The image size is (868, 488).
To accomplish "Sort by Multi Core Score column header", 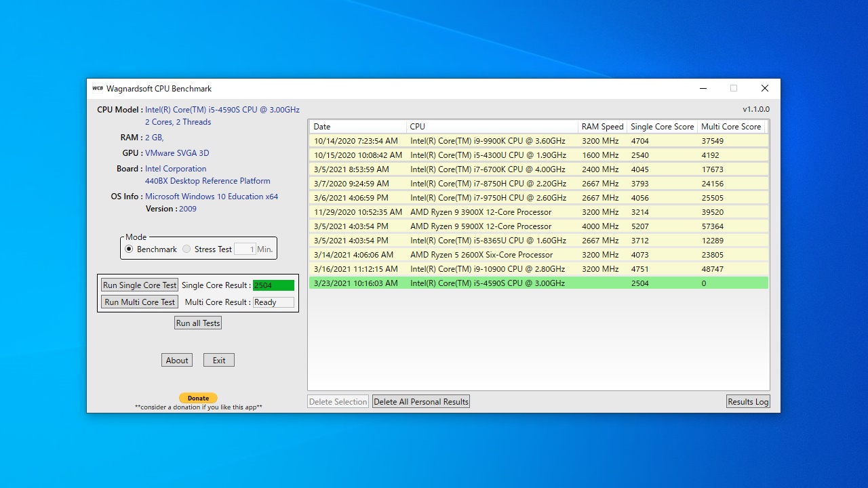I will pyautogui.click(x=731, y=127).
